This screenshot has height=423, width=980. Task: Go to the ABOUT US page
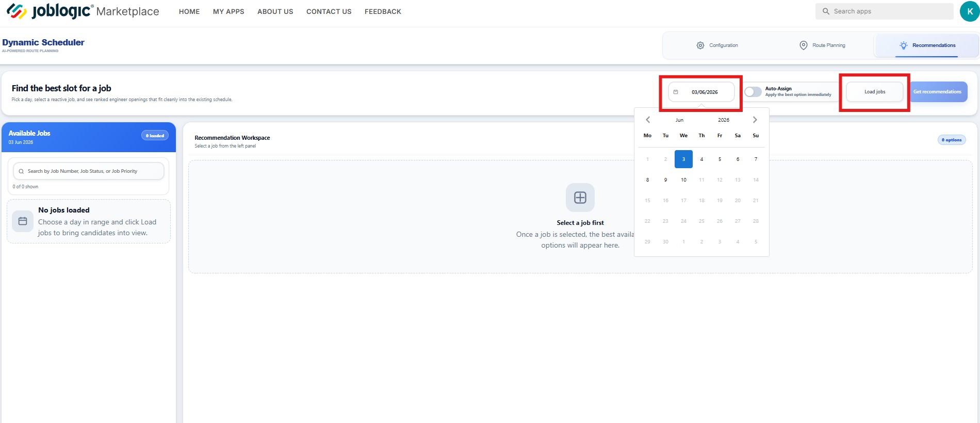coord(275,11)
